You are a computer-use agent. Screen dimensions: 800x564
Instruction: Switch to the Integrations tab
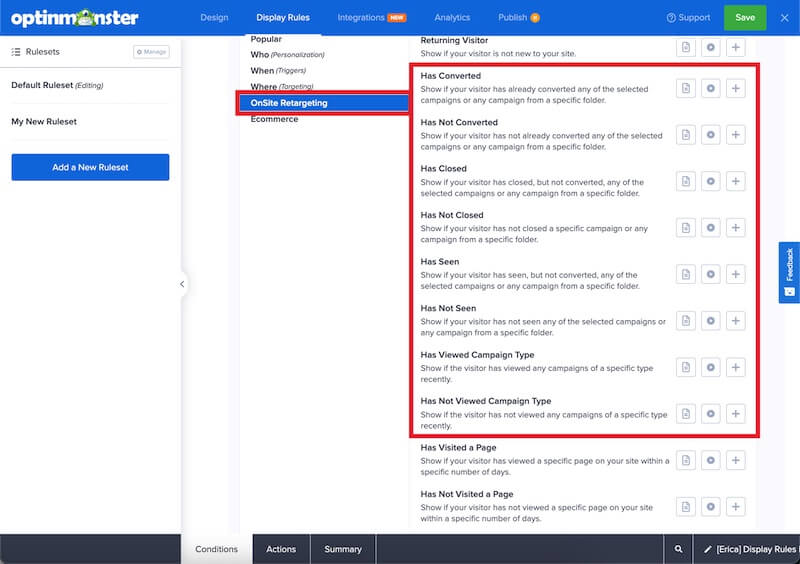(x=371, y=17)
